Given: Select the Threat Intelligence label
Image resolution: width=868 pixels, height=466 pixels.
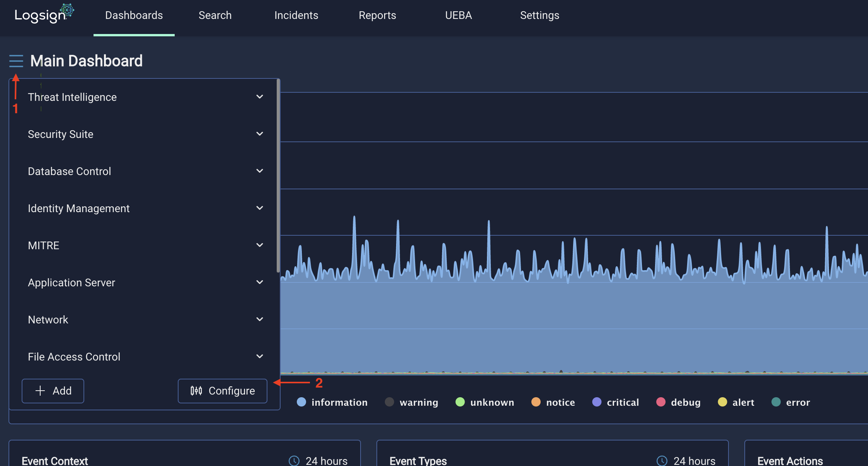Looking at the screenshot, I should (72, 97).
